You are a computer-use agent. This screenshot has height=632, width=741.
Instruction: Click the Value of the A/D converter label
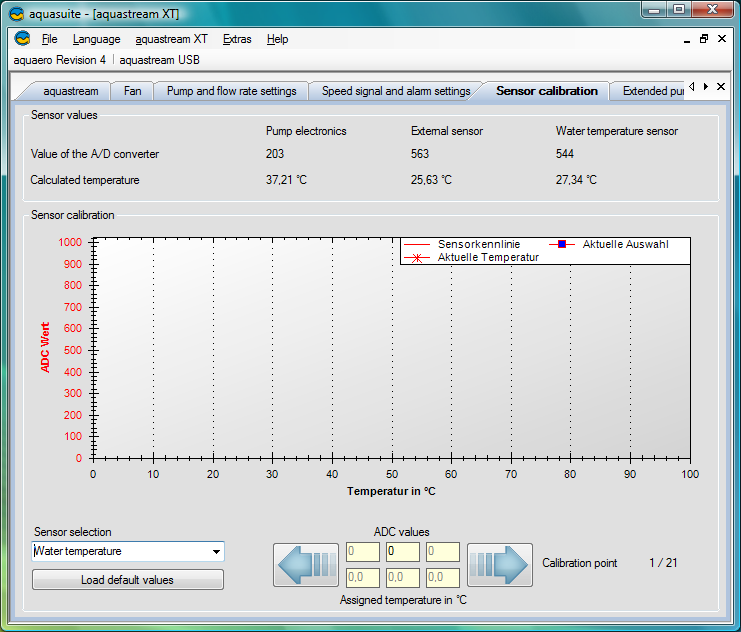pyautogui.click(x=95, y=154)
